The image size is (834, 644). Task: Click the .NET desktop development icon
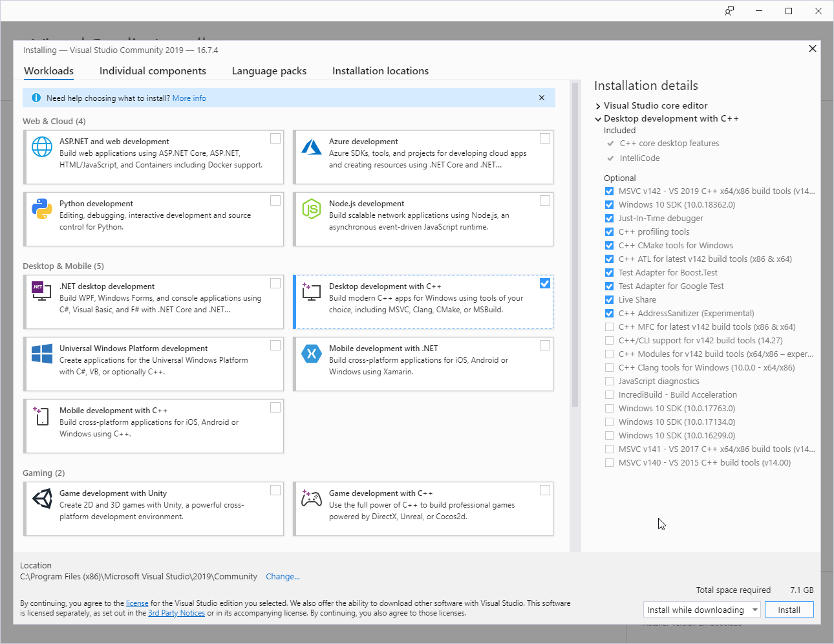[x=42, y=292]
